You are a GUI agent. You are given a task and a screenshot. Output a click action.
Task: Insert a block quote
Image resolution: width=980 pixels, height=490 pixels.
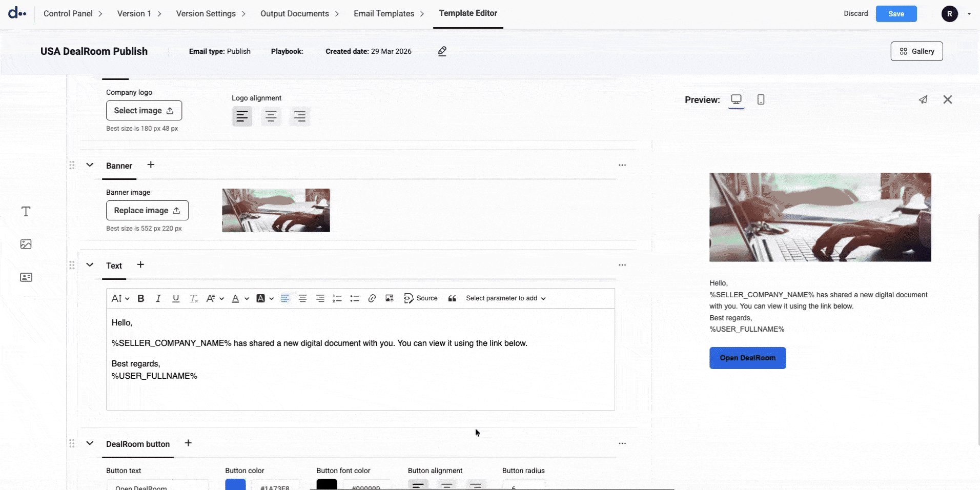tap(452, 298)
